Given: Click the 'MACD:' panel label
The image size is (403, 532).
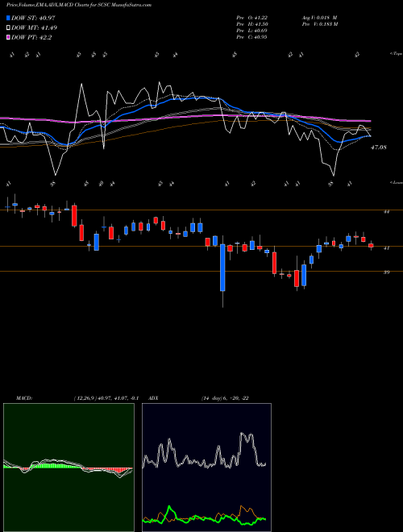Looking at the screenshot, I should pos(23,398).
